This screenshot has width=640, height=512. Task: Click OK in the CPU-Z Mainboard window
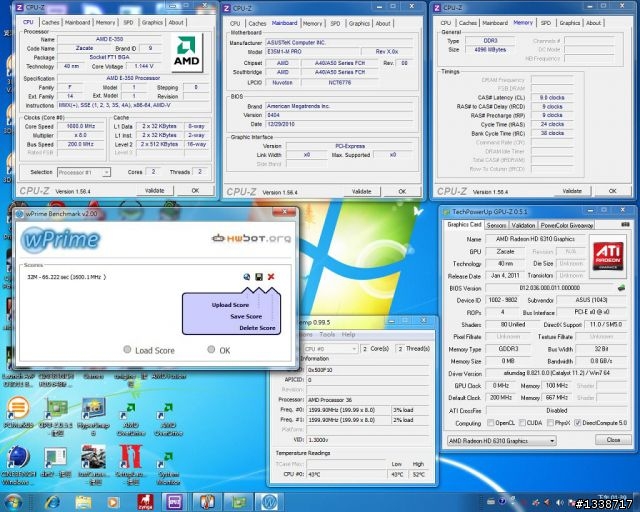pyautogui.click(x=402, y=191)
